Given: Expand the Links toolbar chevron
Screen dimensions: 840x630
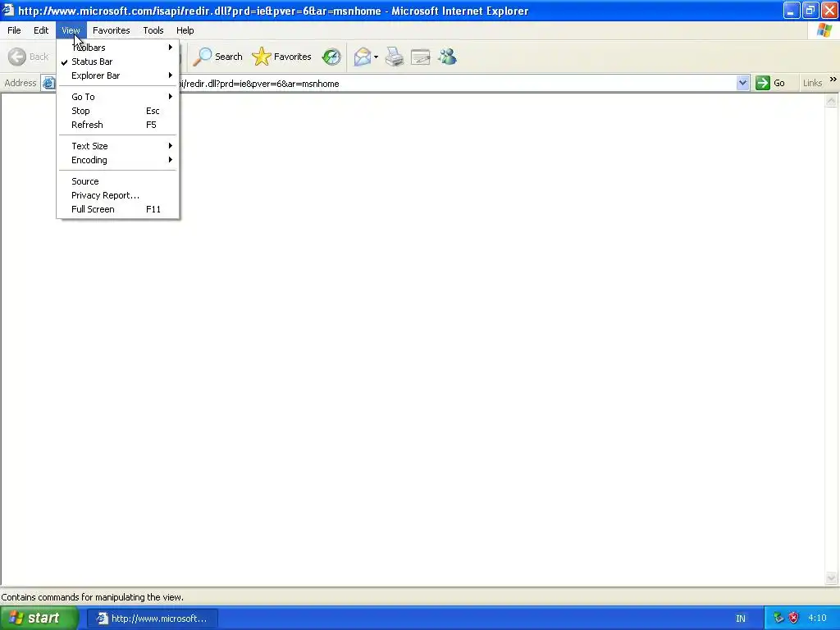Looking at the screenshot, I should tap(833, 80).
